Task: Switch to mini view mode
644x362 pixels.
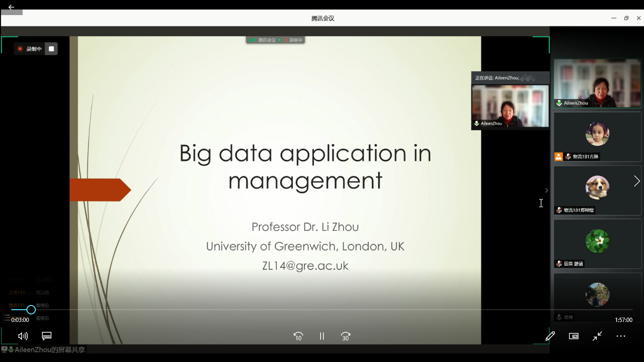Action: (574, 336)
